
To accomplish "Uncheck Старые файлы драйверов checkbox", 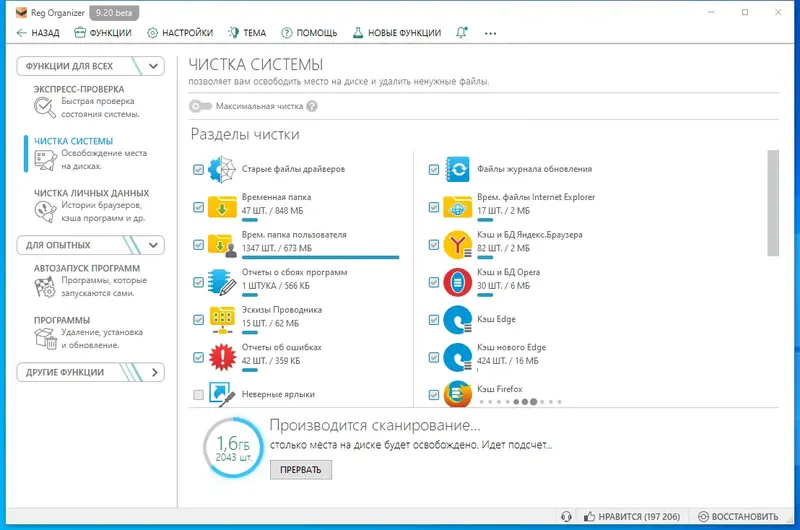I will pos(198,169).
